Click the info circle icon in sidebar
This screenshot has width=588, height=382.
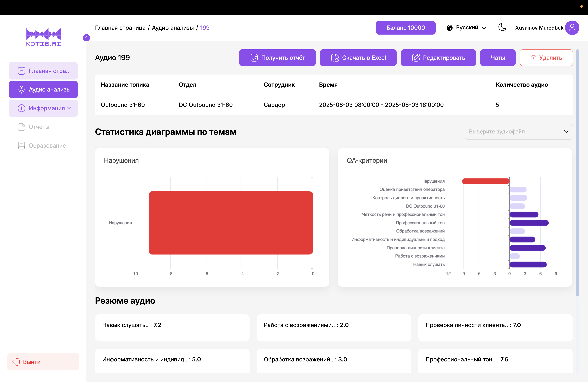click(21, 108)
